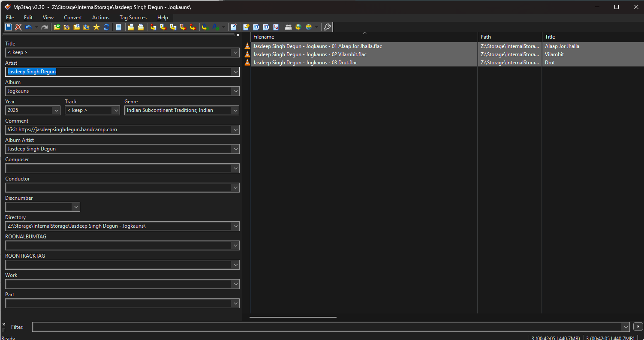Expand the Album Artist dropdown list
The height and width of the screenshot is (340, 644).
tap(235, 149)
